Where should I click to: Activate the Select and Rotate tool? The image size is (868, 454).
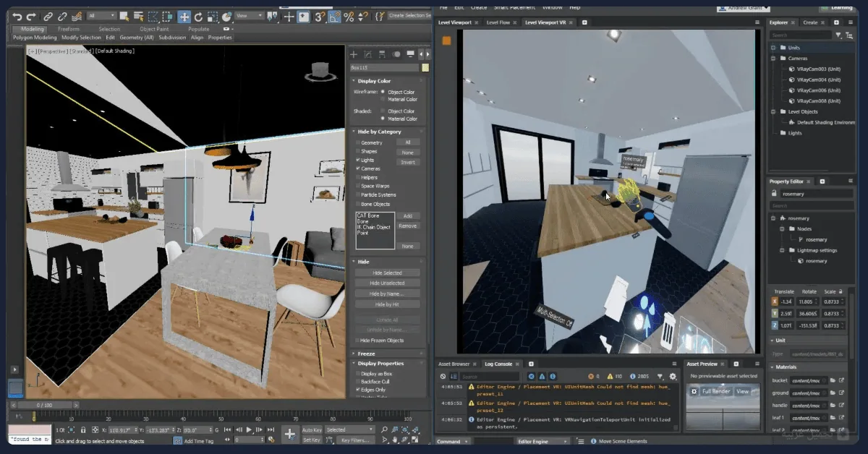click(x=199, y=16)
